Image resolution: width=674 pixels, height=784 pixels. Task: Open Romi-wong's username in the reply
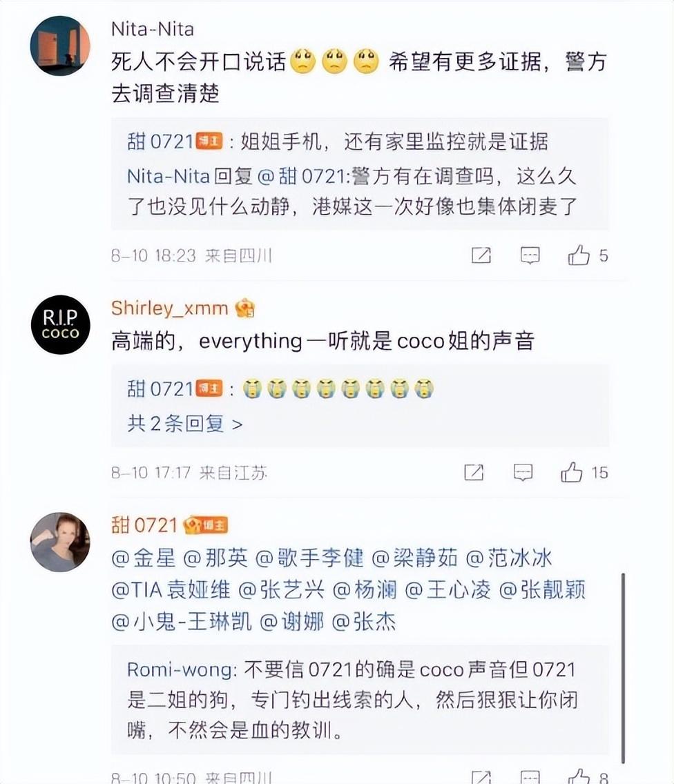180,669
